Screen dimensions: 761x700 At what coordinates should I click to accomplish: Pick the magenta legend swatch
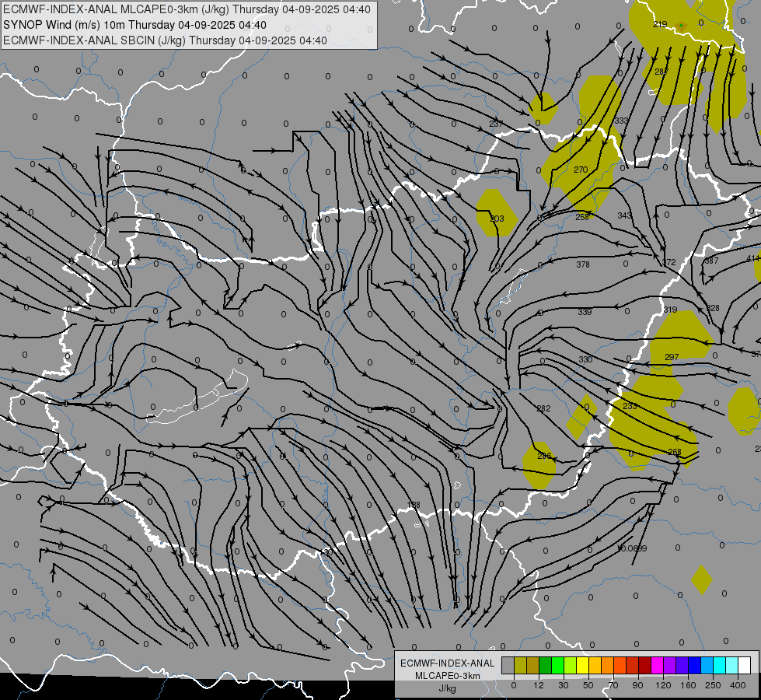click(x=657, y=665)
